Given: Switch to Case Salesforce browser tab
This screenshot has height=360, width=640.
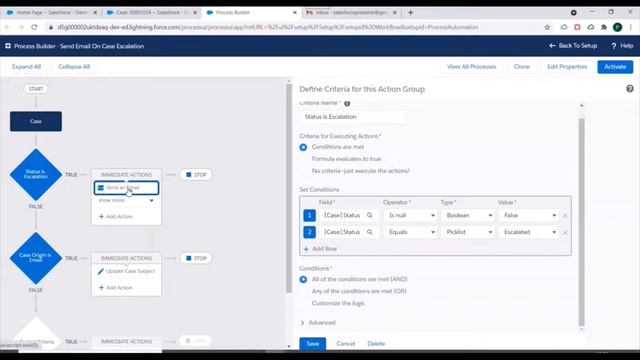Looking at the screenshot, I should point(151,13).
